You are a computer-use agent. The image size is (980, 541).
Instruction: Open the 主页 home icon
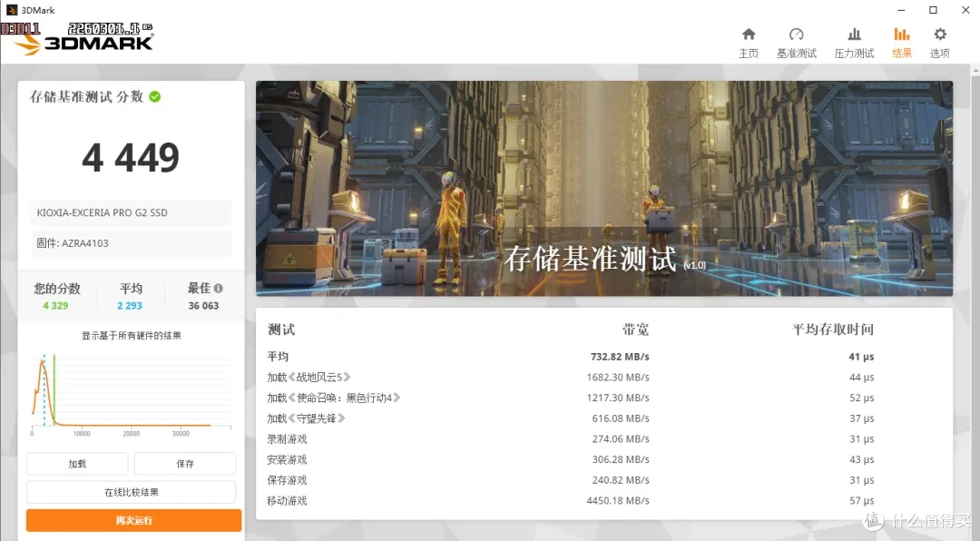748,34
